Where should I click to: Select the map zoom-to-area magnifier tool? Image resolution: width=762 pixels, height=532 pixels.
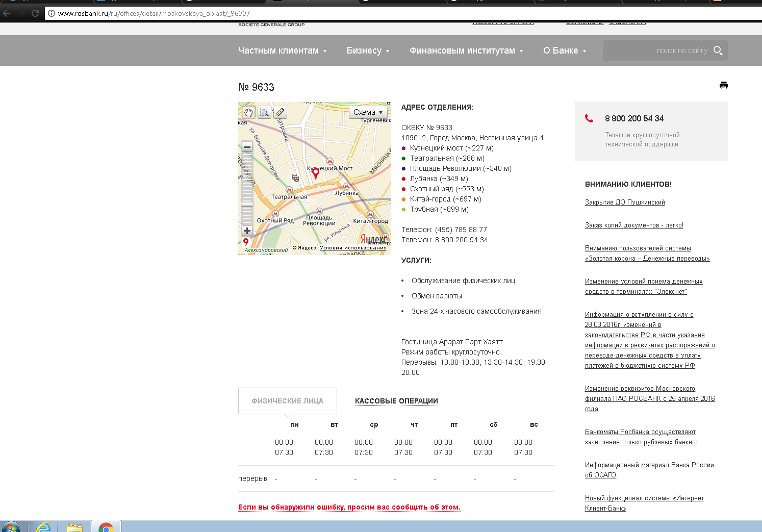coord(264,112)
